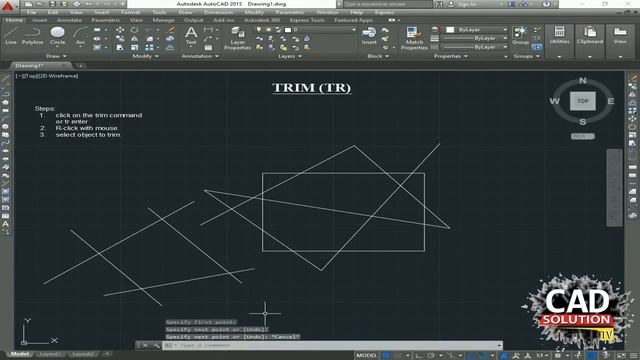Click Sign In in the title bar
Viewport: 640px width, 360px height.
(x=467, y=4)
